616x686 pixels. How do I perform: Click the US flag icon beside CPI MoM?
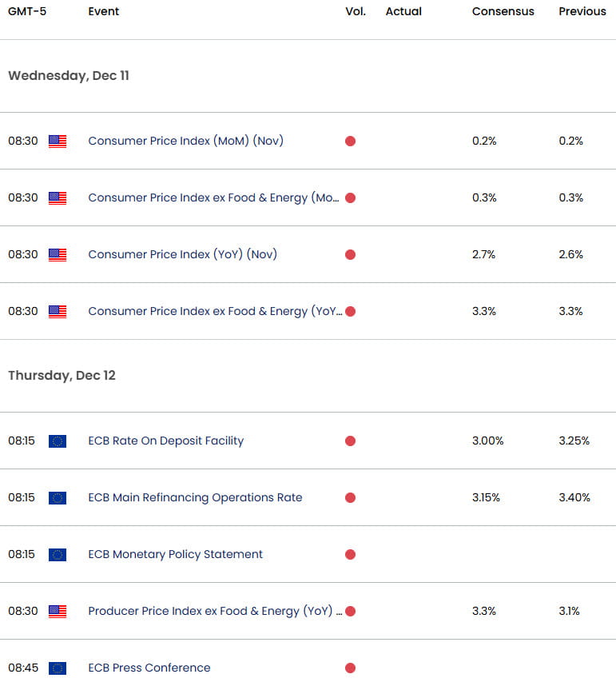(x=57, y=141)
